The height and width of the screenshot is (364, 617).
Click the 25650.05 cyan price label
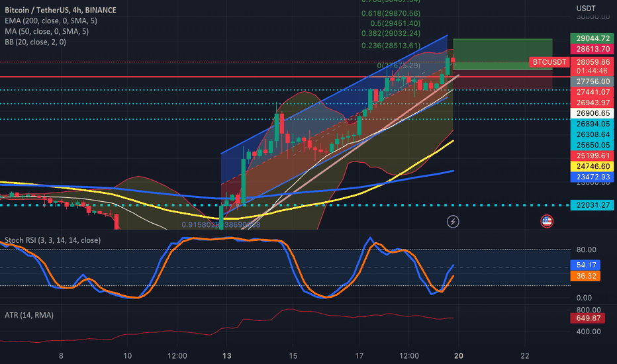click(593, 145)
